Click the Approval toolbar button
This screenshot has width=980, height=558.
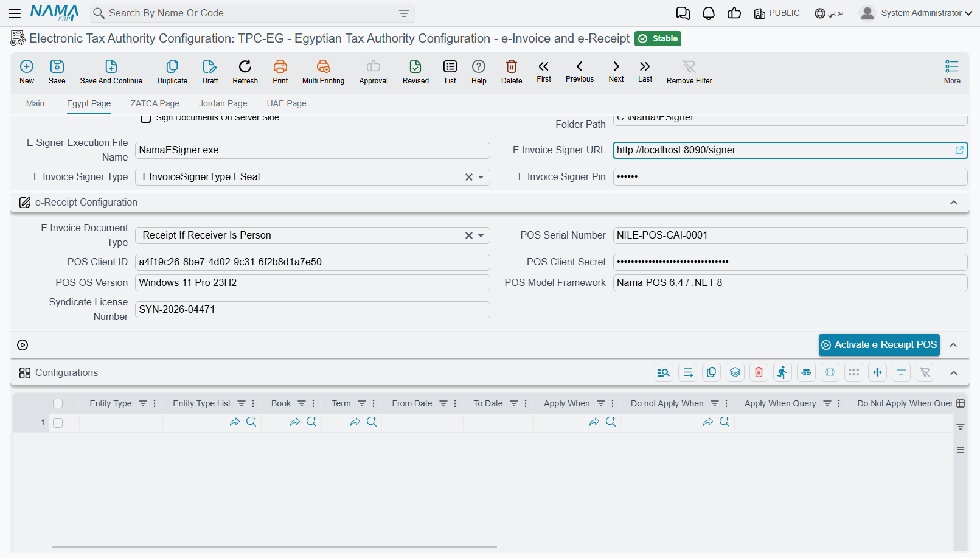374,72
